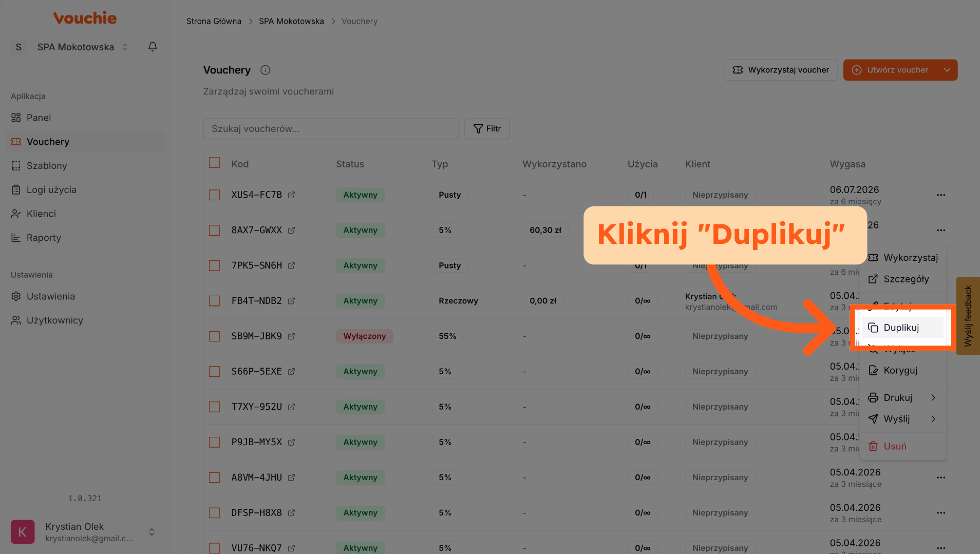
Task: Click the notification bell icon
Action: 153,47
